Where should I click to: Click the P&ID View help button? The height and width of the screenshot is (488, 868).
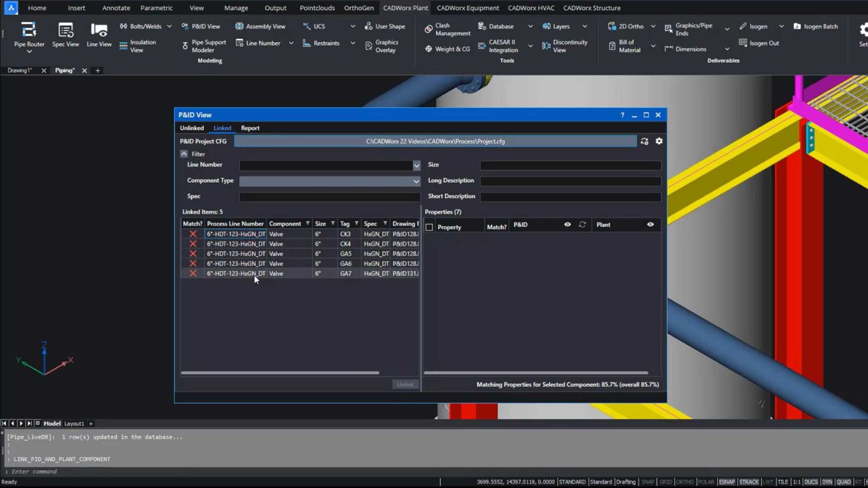pos(622,115)
